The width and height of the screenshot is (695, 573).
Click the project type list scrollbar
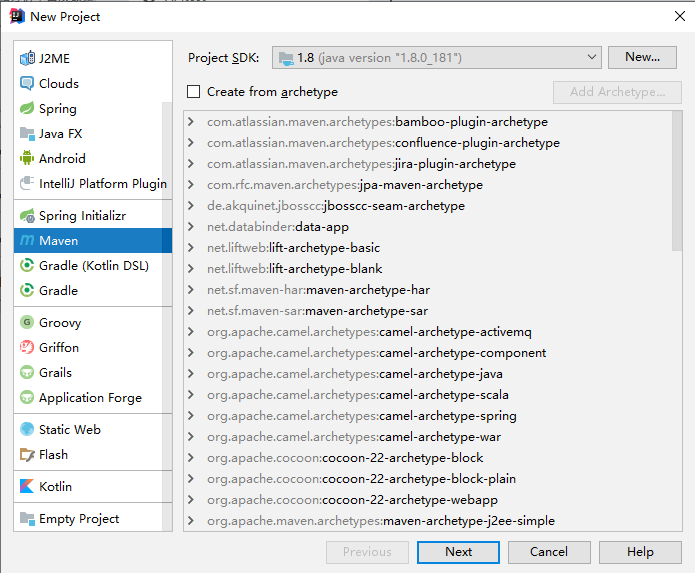(167, 316)
